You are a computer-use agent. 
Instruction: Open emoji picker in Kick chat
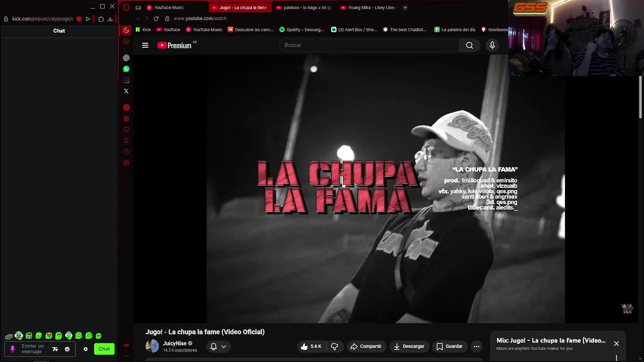67,349
